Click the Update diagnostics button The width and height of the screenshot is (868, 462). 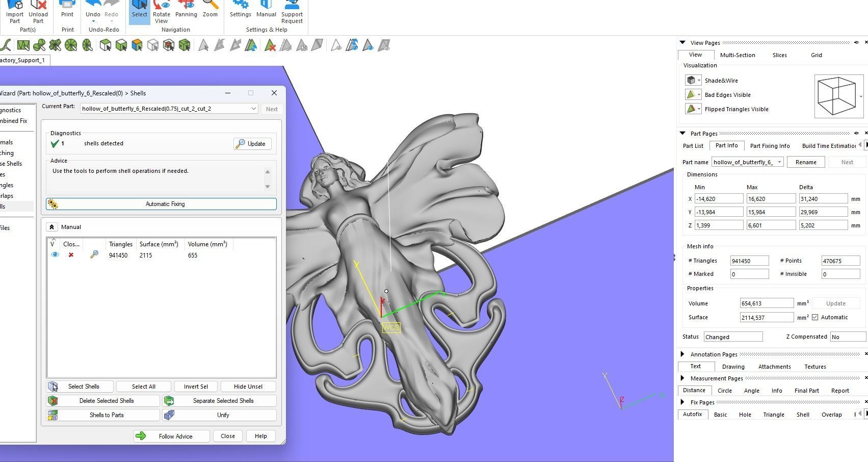tap(252, 144)
